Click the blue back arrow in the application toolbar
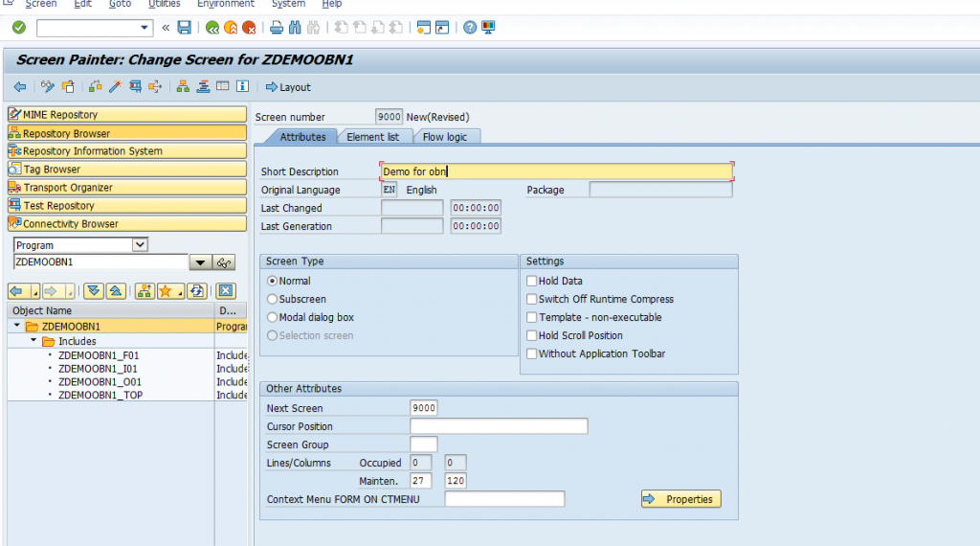 20,87
